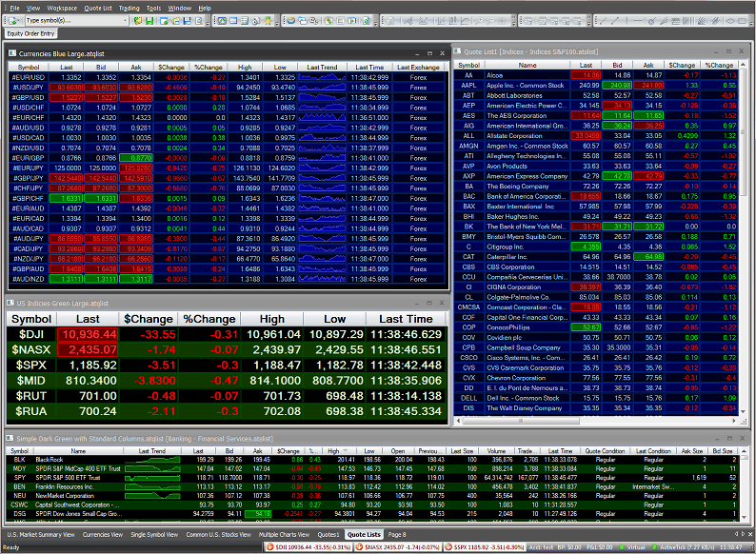Switch to Multiple Charts View tab
Image resolution: width=756 pixels, height=554 pixels.
[x=284, y=535]
